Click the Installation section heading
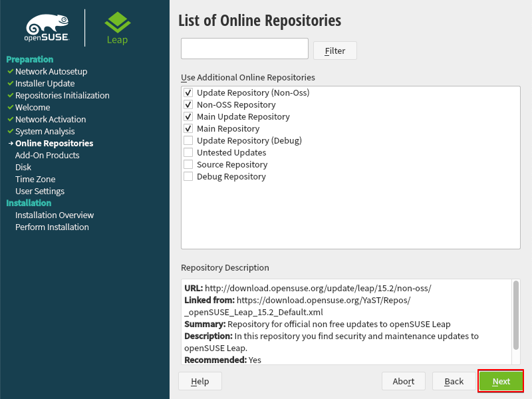The height and width of the screenshot is (399, 532). tap(29, 203)
